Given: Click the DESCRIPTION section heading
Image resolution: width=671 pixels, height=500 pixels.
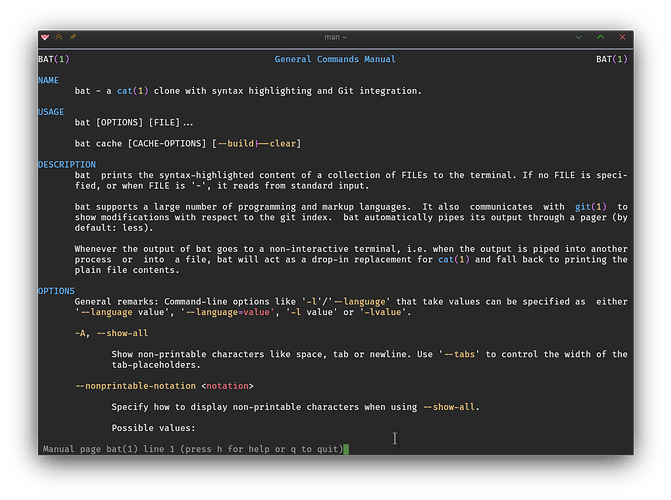Looking at the screenshot, I should coord(67,164).
